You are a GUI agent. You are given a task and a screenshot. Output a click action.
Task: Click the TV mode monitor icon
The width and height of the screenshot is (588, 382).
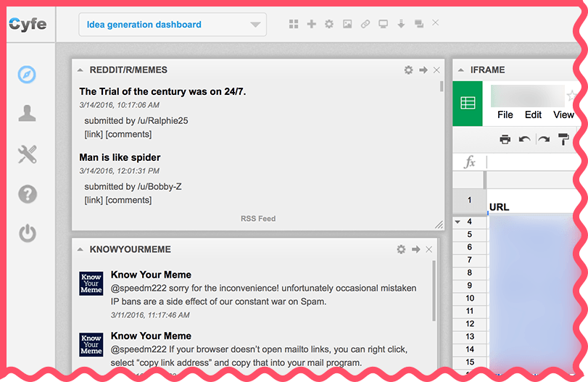[383, 24]
